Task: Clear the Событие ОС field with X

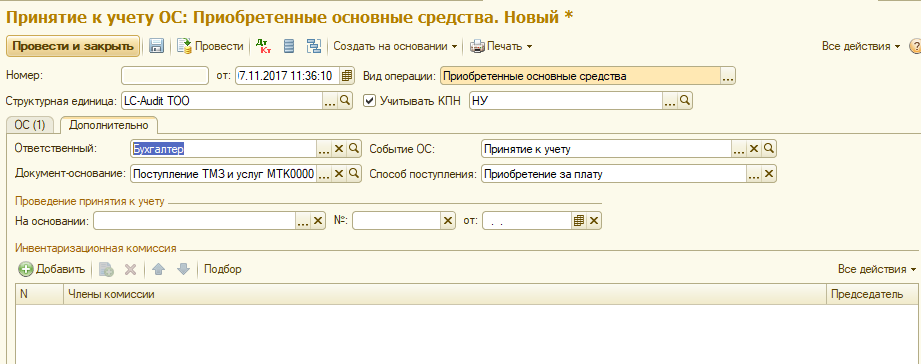Action: [754, 149]
